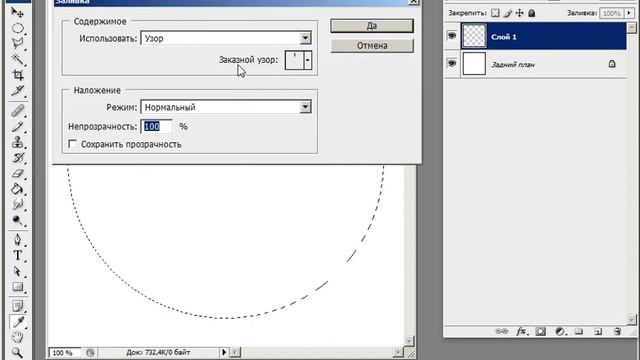
Task: Click the Док: 732,4K/0 байт status text
Action: point(158,352)
